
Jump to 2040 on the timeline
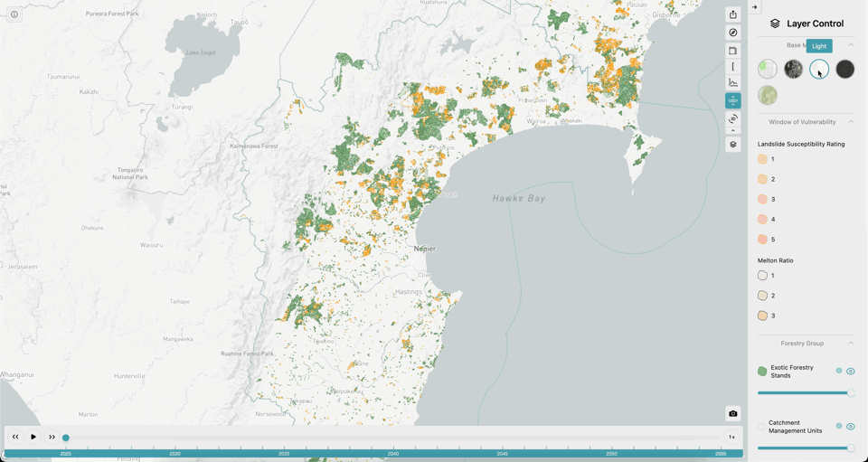[x=393, y=454]
